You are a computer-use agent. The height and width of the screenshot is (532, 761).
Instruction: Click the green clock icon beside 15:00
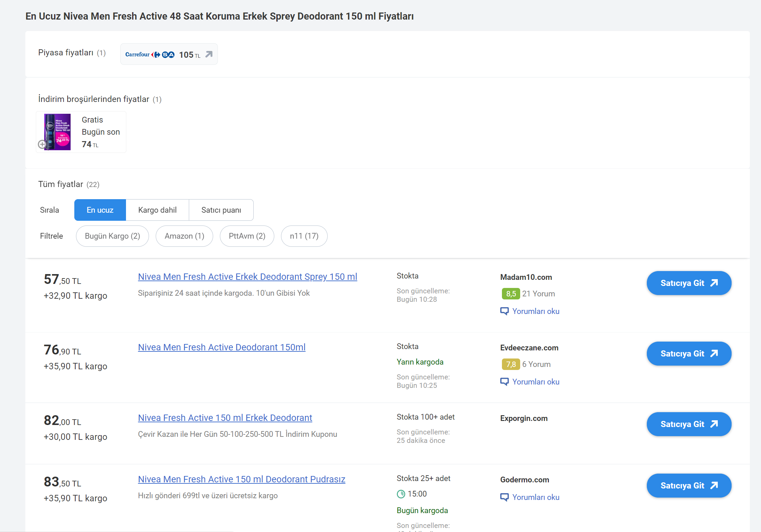coord(401,494)
